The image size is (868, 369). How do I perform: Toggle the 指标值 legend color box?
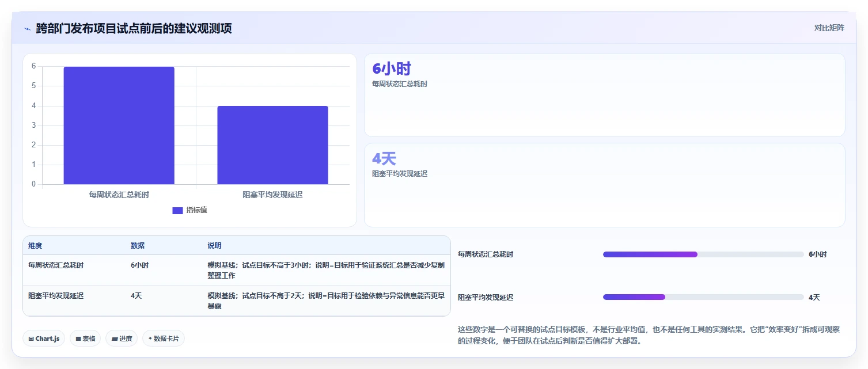[177, 210]
